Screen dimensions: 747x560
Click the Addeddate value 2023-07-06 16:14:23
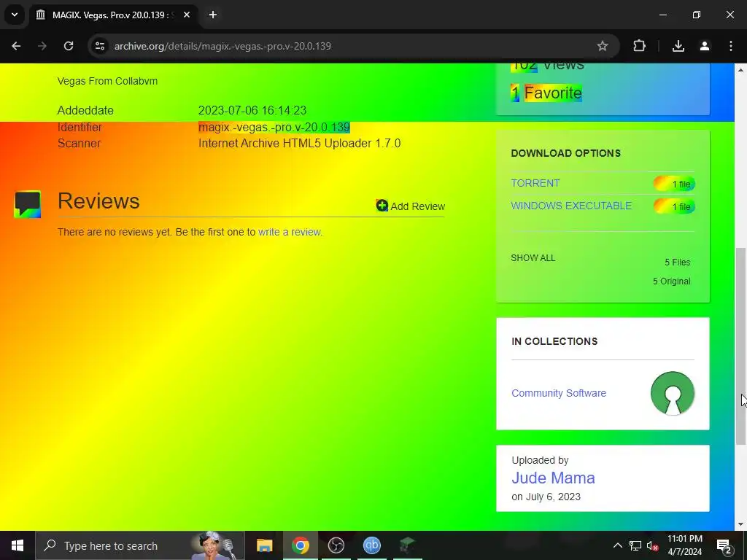pyautogui.click(x=252, y=111)
